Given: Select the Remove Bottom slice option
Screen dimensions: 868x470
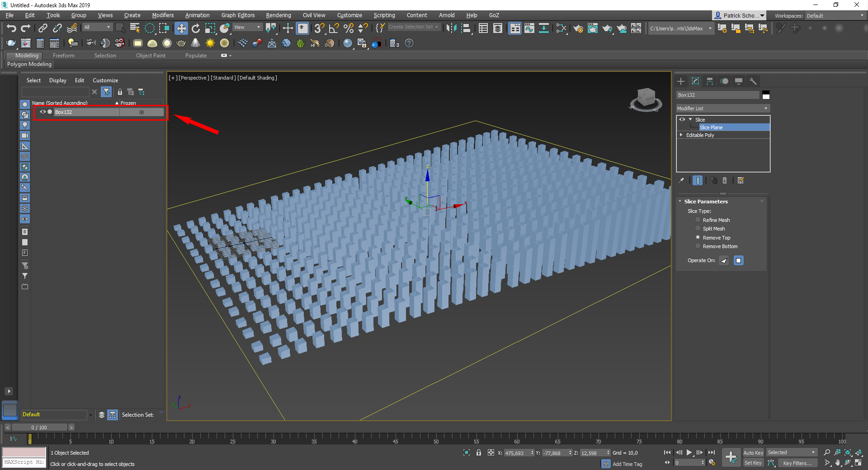Looking at the screenshot, I should (698, 246).
